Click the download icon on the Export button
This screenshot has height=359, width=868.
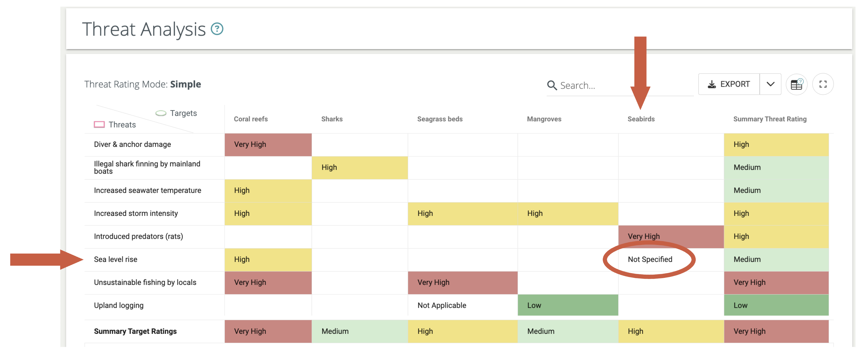[712, 84]
